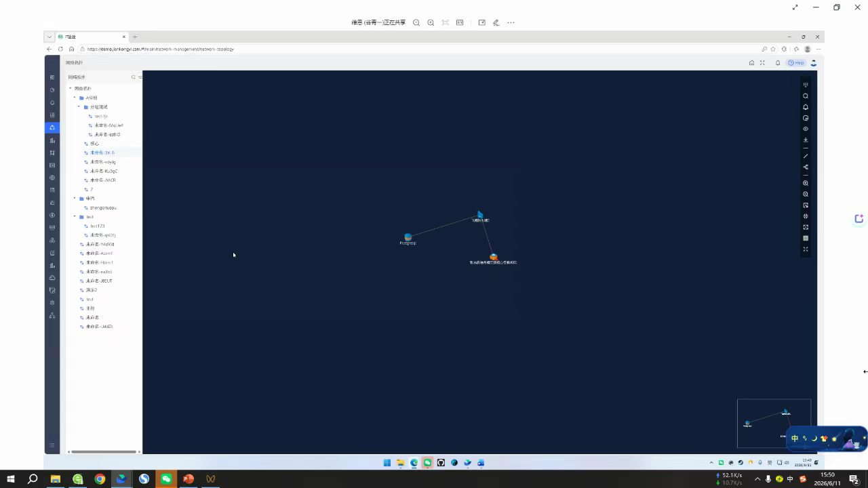
Task: Click the Postgresql node on the canvas
Action: (x=408, y=237)
